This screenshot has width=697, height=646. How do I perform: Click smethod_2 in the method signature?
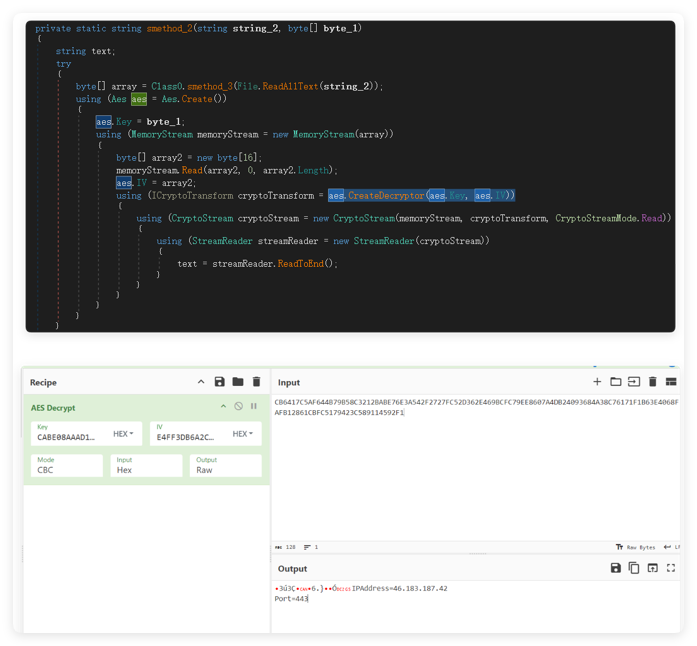pos(169,28)
